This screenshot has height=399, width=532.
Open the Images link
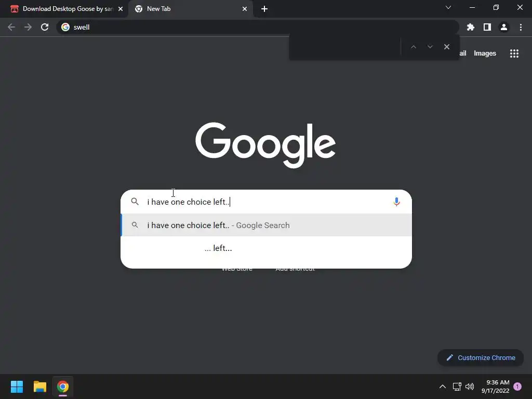(x=485, y=54)
